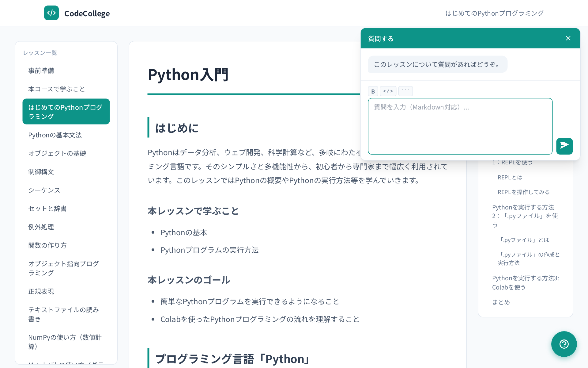Go to the シーケンス lesson
This screenshot has width=588, height=368.
(x=66, y=190)
